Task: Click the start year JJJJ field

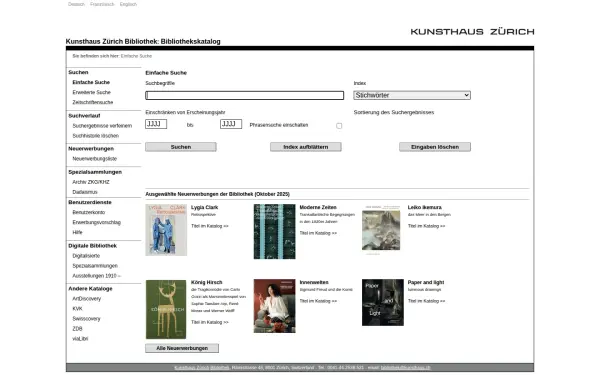Action: pos(156,124)
